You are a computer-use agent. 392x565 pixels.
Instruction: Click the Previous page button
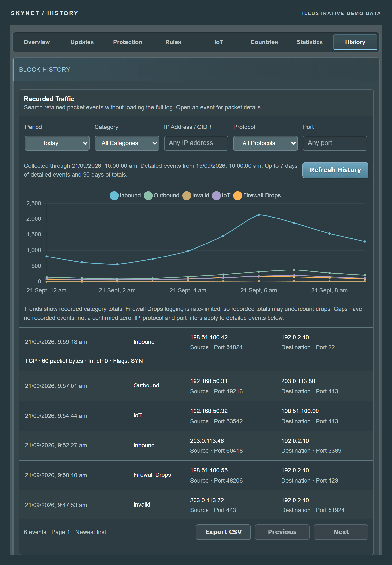click(x=282, y=532)
